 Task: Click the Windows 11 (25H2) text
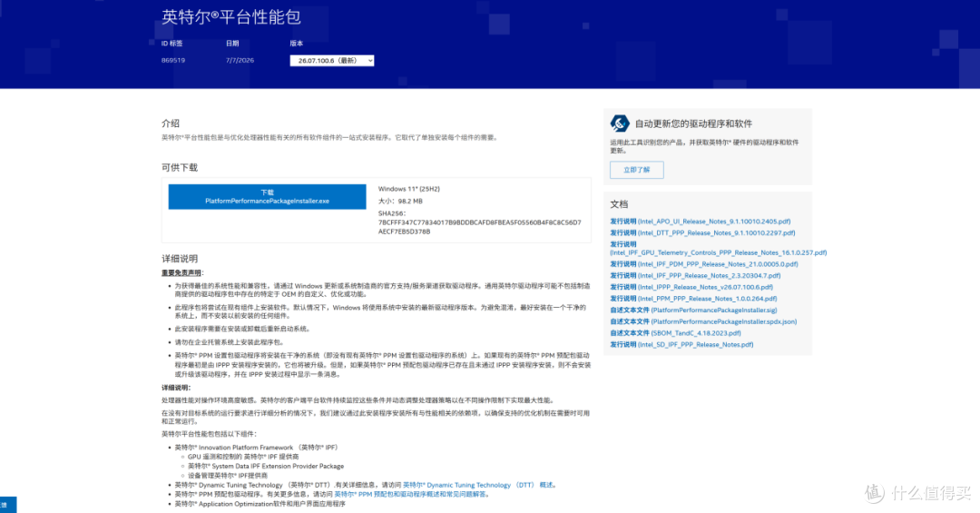point(408,189)
